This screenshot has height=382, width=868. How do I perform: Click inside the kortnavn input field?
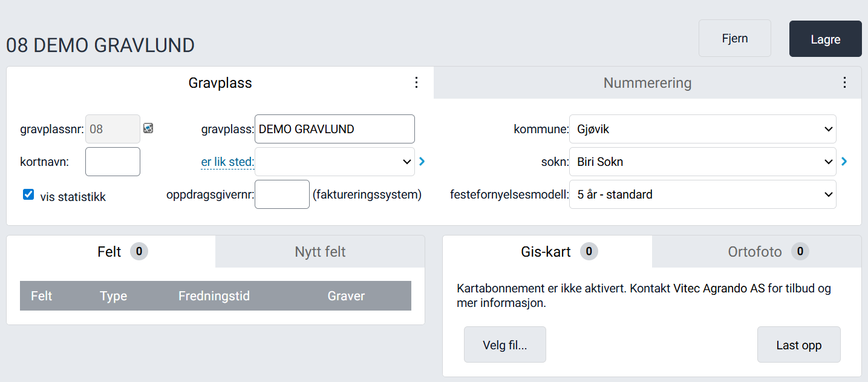pyautogui.click(x=113, y=162)
